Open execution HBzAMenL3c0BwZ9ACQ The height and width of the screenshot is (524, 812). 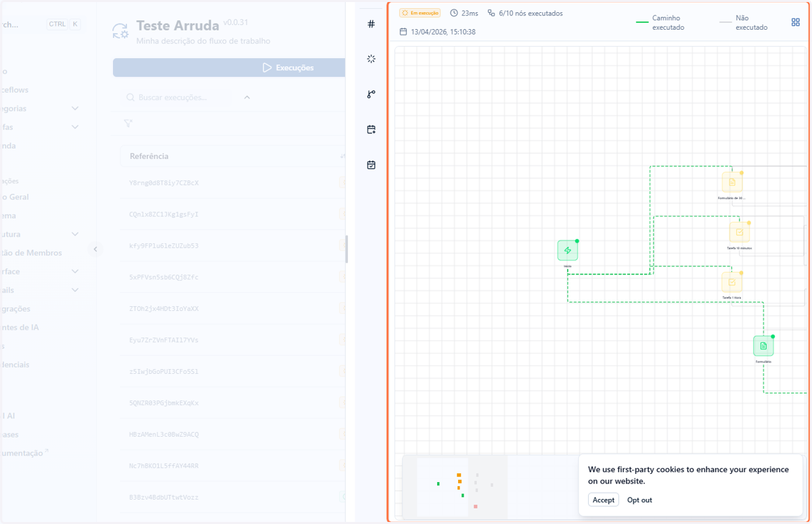coord(164,434)
